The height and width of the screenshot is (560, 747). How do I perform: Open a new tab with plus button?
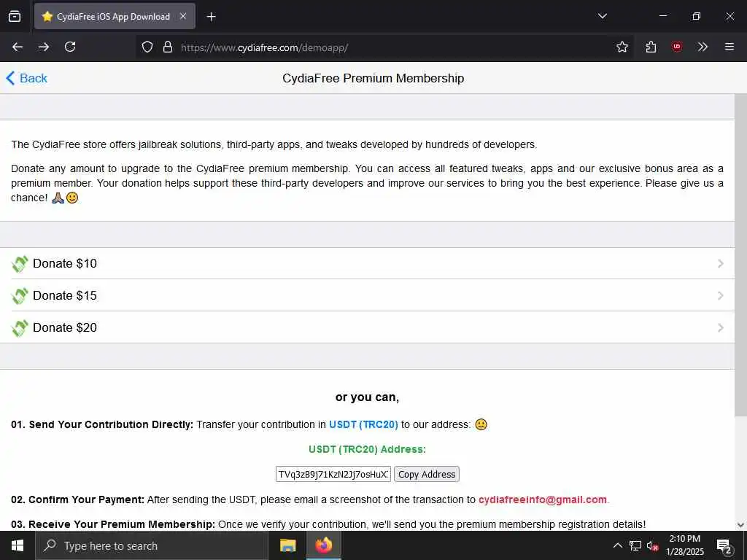pyautogui.click(x=211, y=17)
